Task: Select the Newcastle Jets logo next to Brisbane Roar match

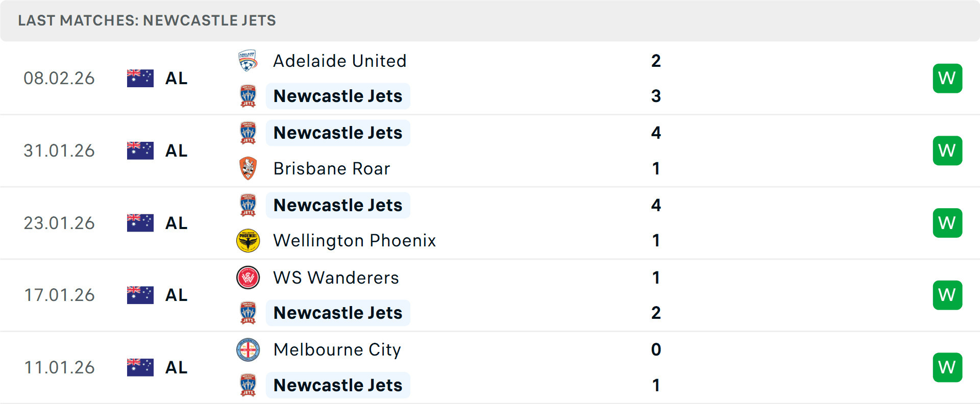Action: tap(249, 133)
